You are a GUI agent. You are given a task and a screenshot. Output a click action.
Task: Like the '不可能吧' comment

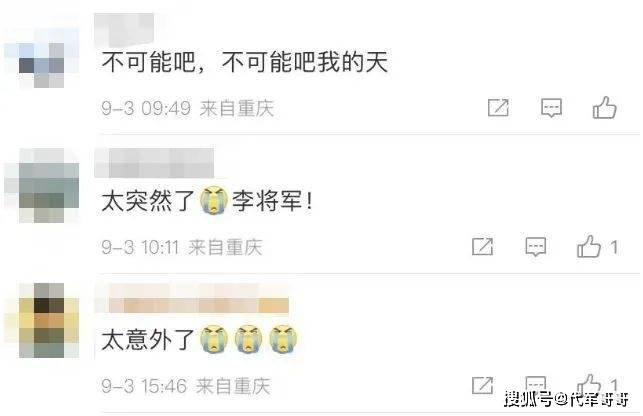[604, 107]
